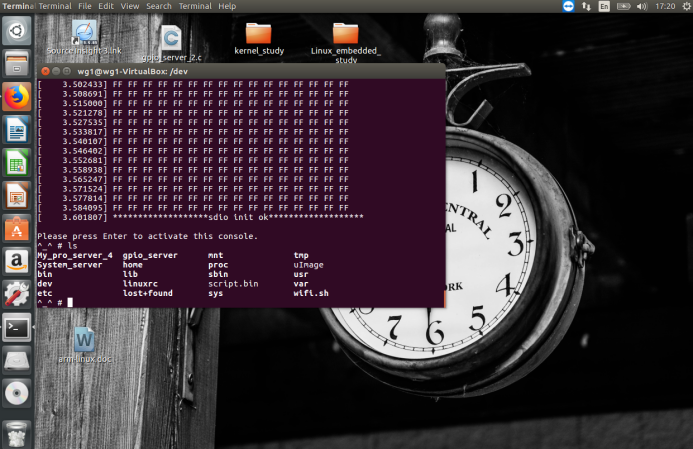Viewport: 693px width, 449px height.
Task: Click 'wifi.sh' in ls output
Action: point(311,293)
